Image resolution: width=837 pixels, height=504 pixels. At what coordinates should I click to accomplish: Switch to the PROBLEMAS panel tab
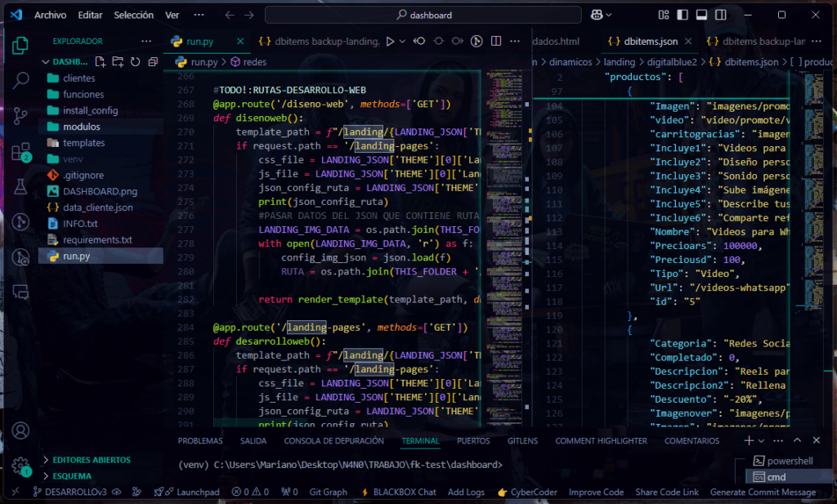tap(200, 440)
